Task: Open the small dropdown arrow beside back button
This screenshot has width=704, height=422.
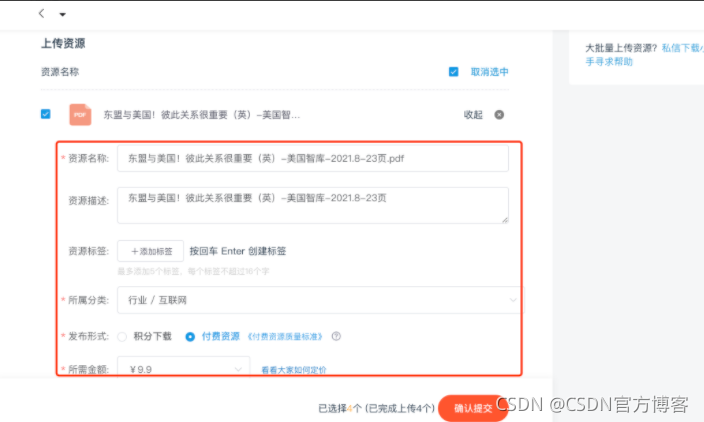Action: 62,14
